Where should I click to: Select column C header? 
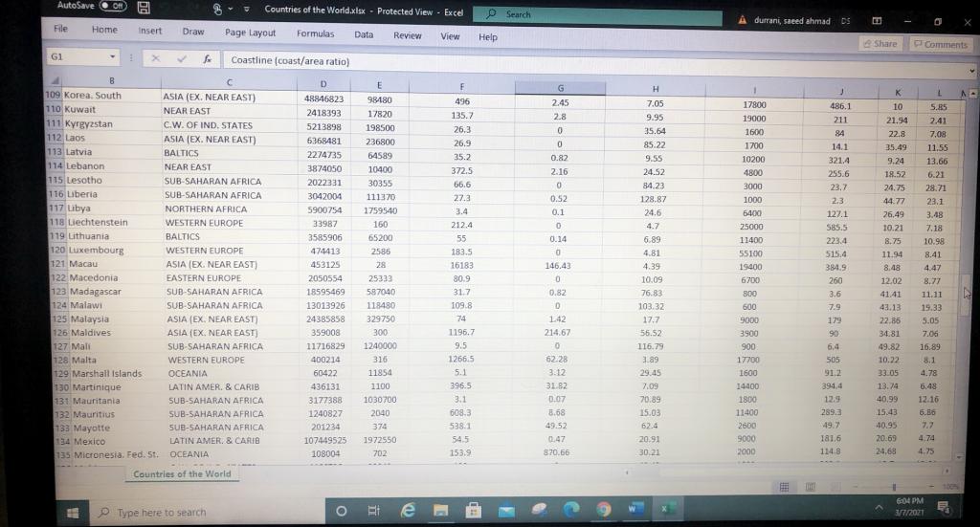coord(230,82)
